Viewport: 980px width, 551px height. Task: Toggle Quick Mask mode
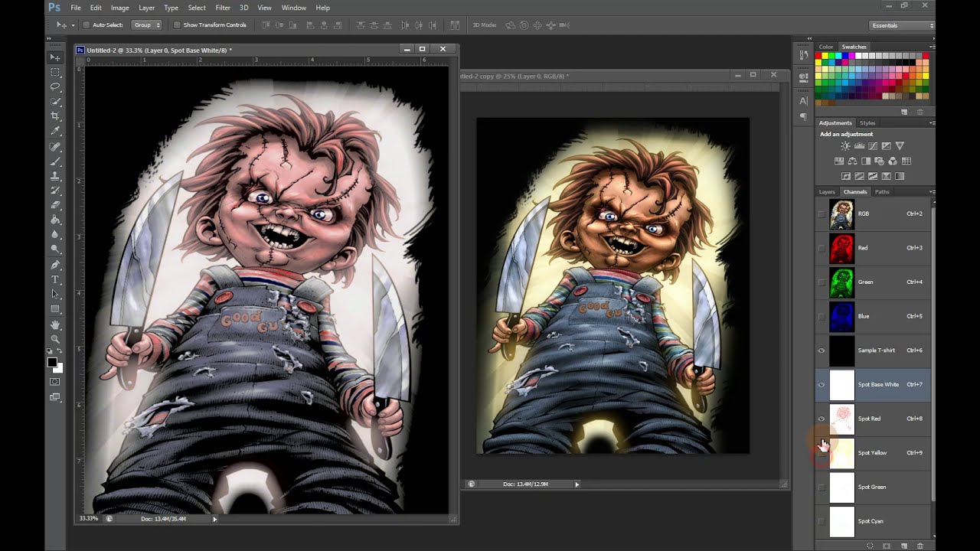pos(55,381)
